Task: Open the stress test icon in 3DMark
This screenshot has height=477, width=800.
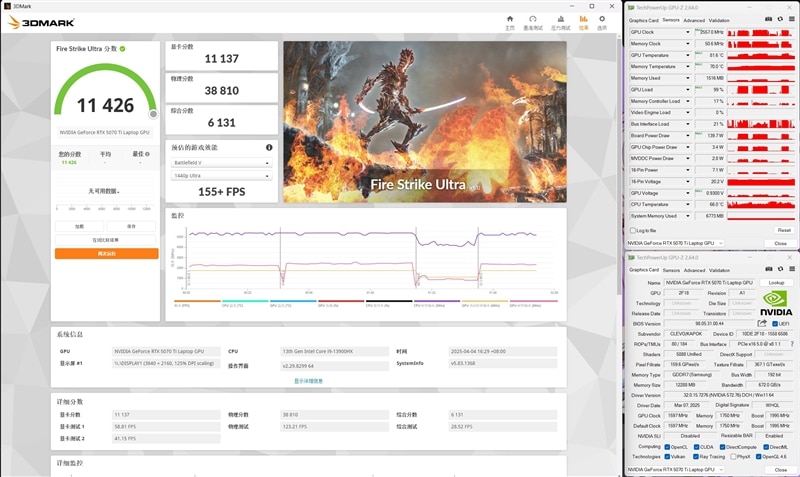Action: 560,19
